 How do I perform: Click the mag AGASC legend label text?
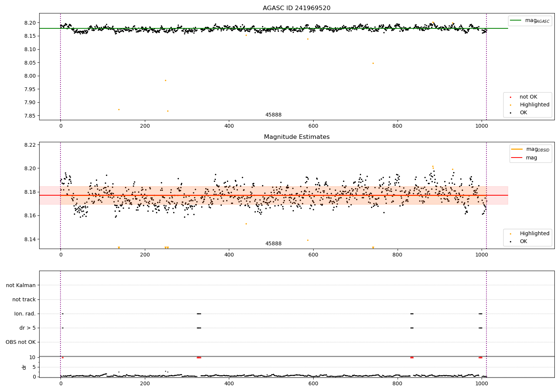[537, 21]
